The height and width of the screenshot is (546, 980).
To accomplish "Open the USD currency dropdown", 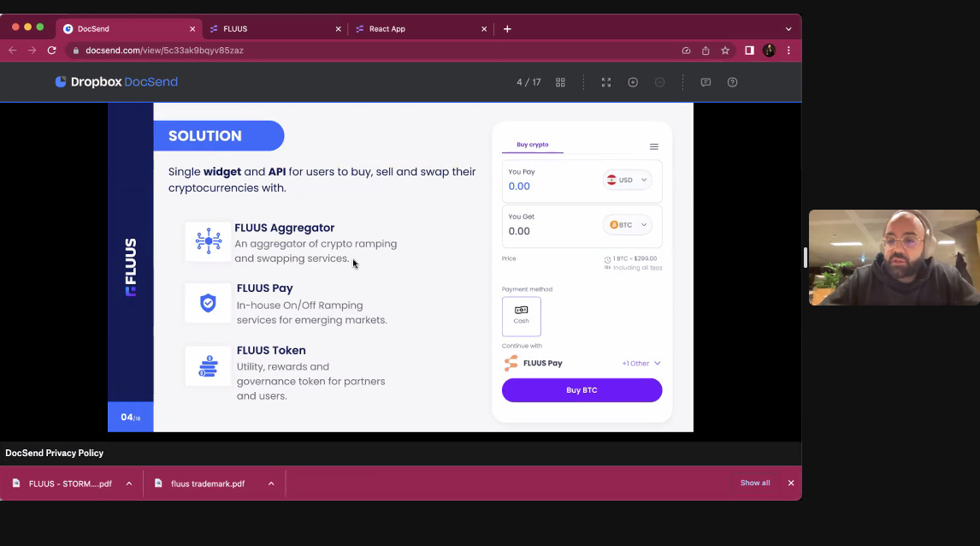I will pos(628,180).
